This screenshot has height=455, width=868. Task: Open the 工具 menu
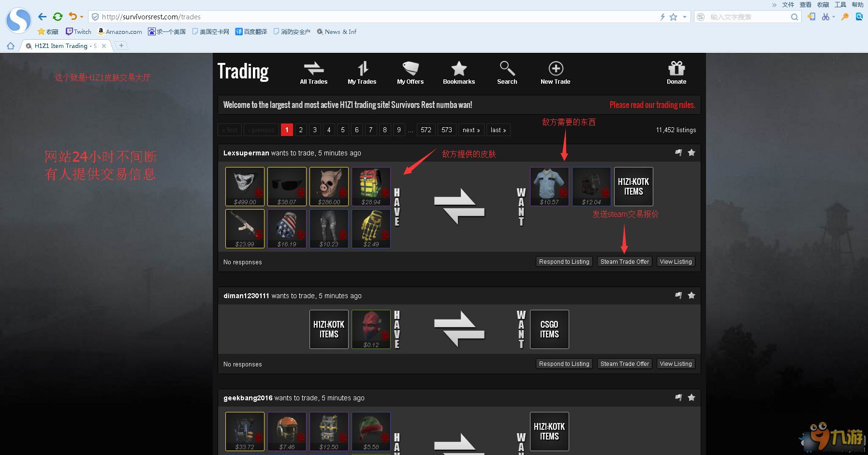coord(840,5)
